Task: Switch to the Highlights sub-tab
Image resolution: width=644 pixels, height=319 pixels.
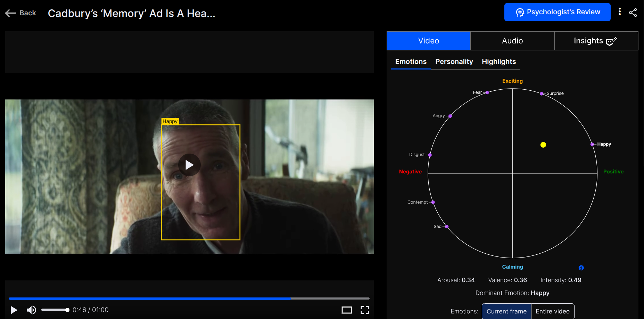Action: pyautogui.click(x=498, y=62)
